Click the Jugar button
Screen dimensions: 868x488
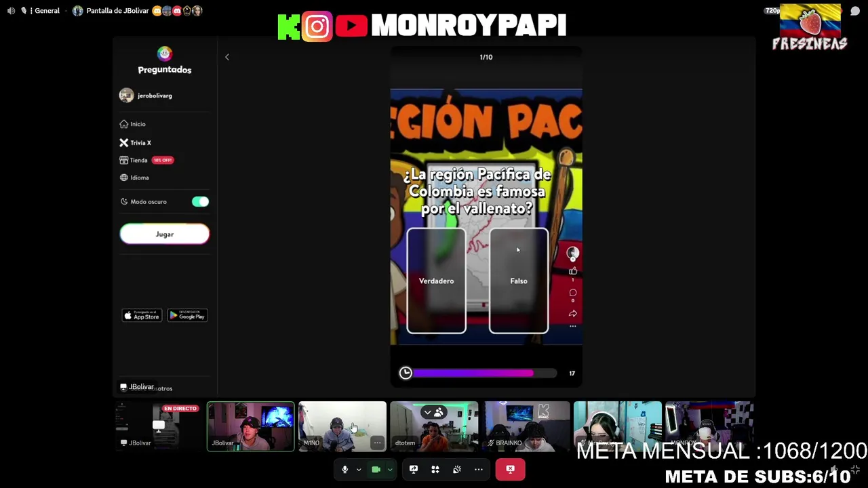pos(165,234)
